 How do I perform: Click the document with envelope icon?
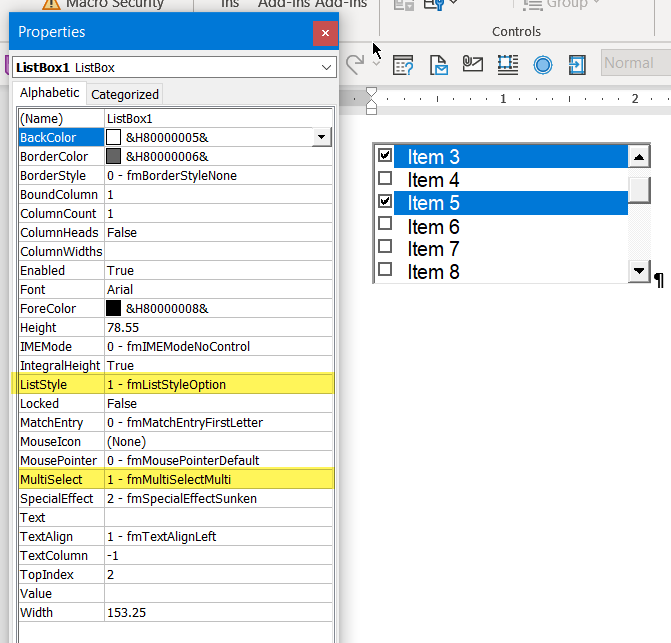click(438, 65)
